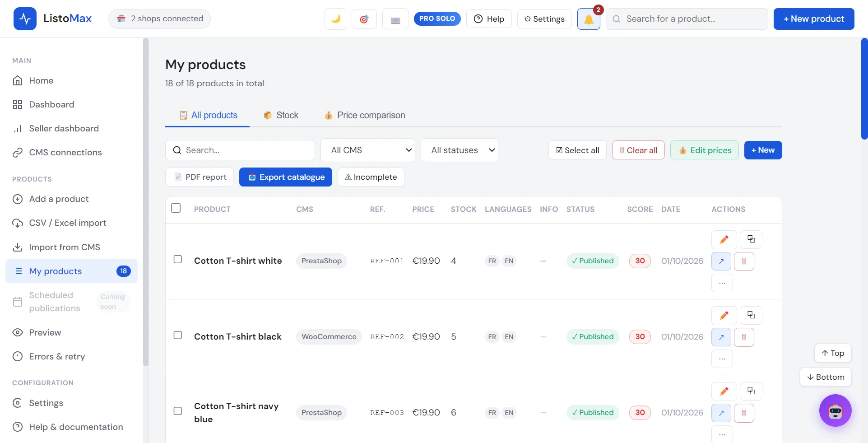The image size is (868, 443).
Task: Click the Edit prices button
Action: 705,150
